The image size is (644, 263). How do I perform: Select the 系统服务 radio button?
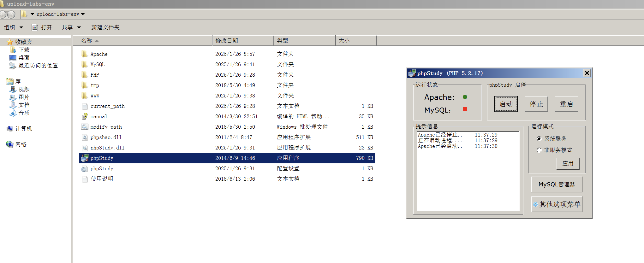coord(539,139)
